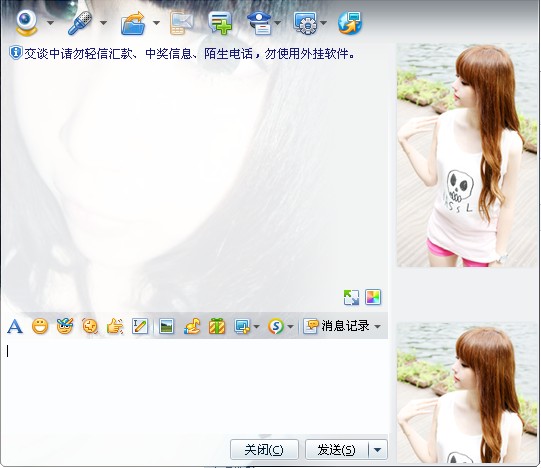541x468 pixels.
Task: Toggle chat area size with the green arrows icon
Action: click(x=351, y=297)
